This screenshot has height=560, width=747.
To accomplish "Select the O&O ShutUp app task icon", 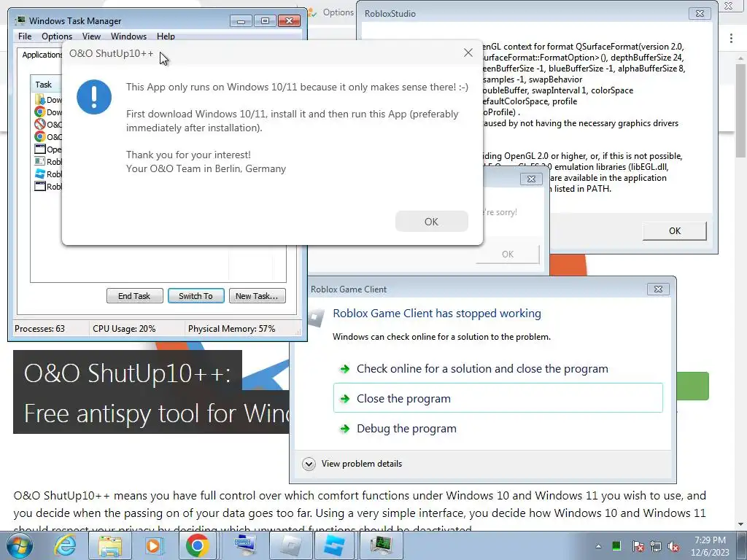I will 40,124.
